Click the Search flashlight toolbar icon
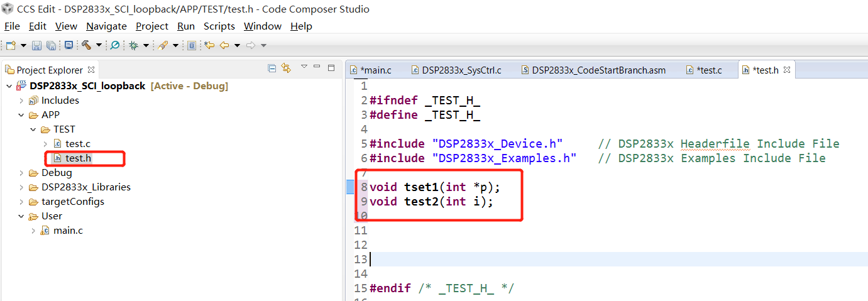The width and height of the screenshot is (868, 301). pyautogui.click(x=163, y=45)
